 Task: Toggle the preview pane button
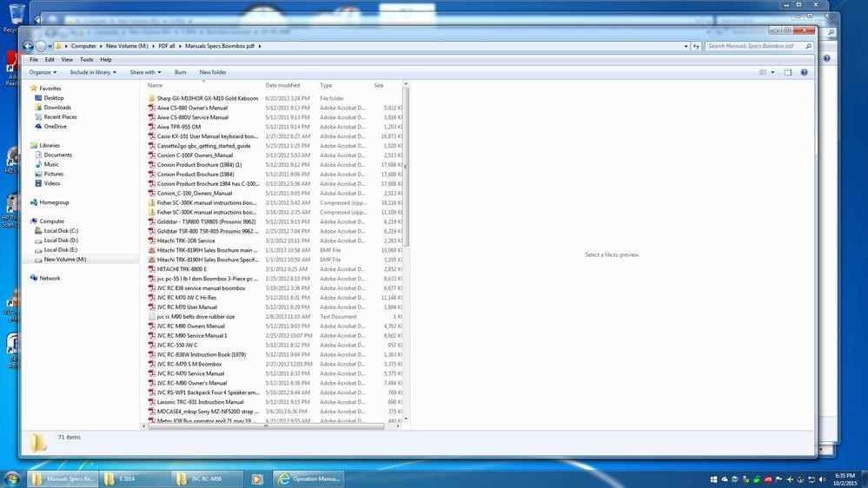pos(788,72)
